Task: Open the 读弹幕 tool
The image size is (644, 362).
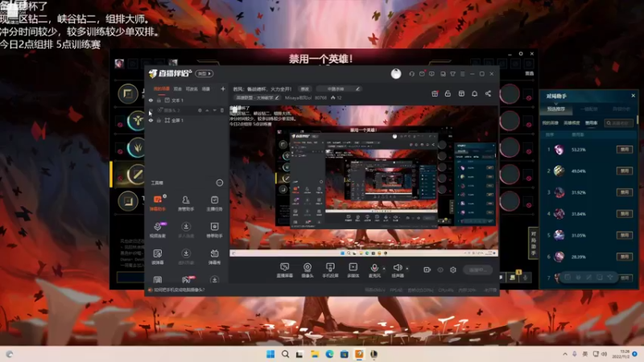Action: click(x=157, y=256)
